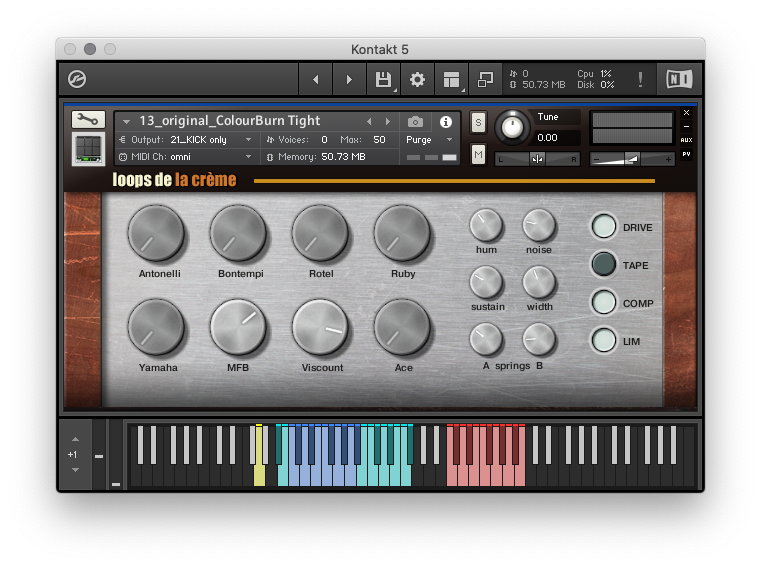Open the Purge dropdown menu
Image resolution: width=761 pixels, height=567 pixels.
tap(429, 140)
